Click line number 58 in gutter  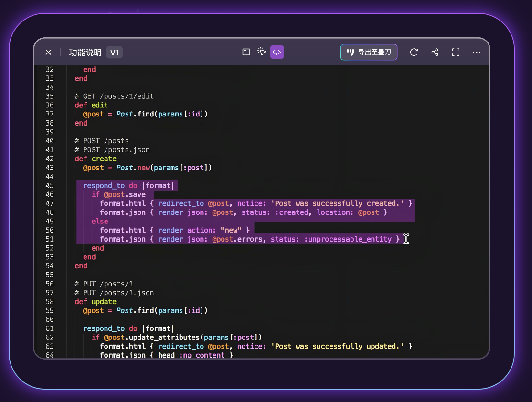(49, 302)
